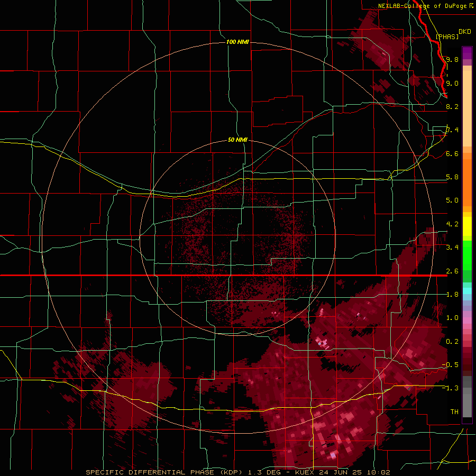Click the "100 NMI" range ring label

click(x=237, y=42)
